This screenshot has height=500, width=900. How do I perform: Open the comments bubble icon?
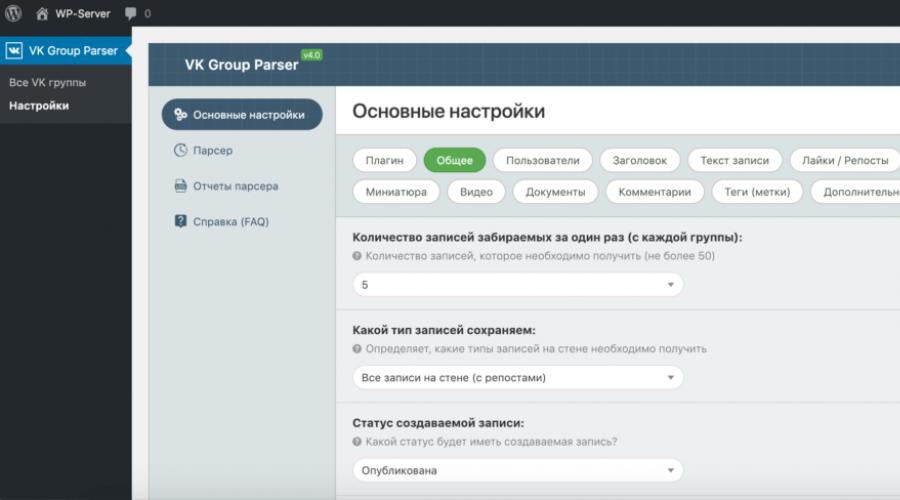coord(131,14)
